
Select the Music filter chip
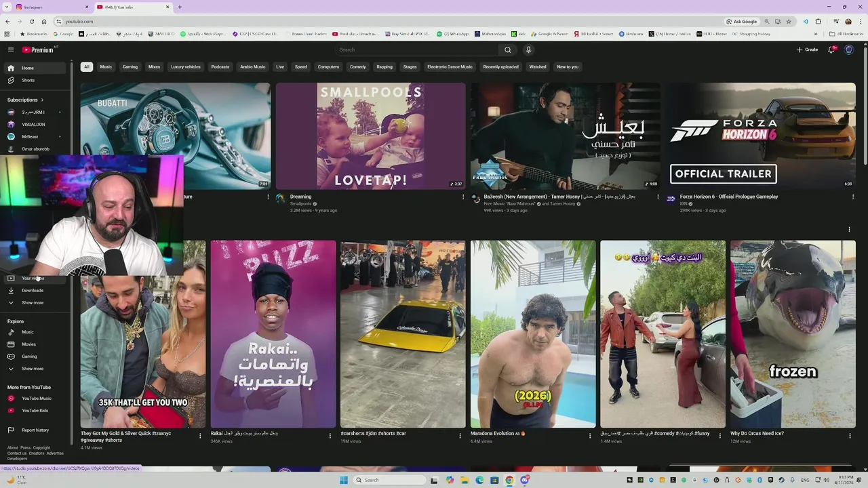click(x=106, y=66)
